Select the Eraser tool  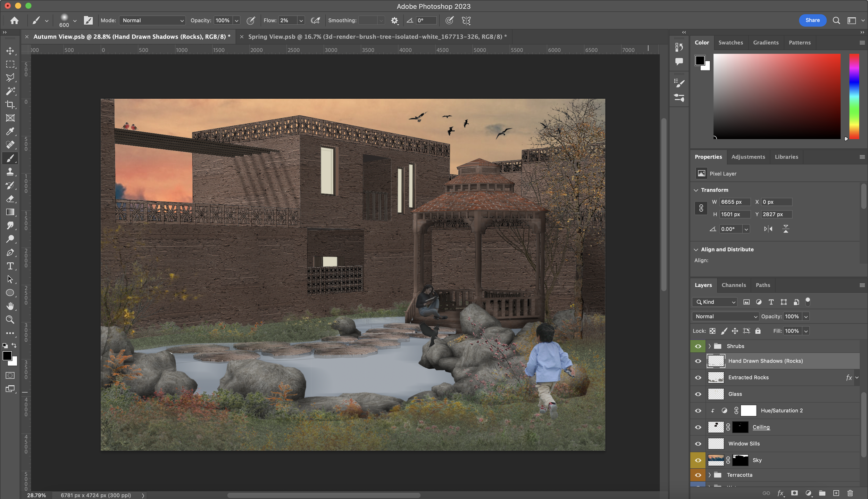click(x=10, y=199)
